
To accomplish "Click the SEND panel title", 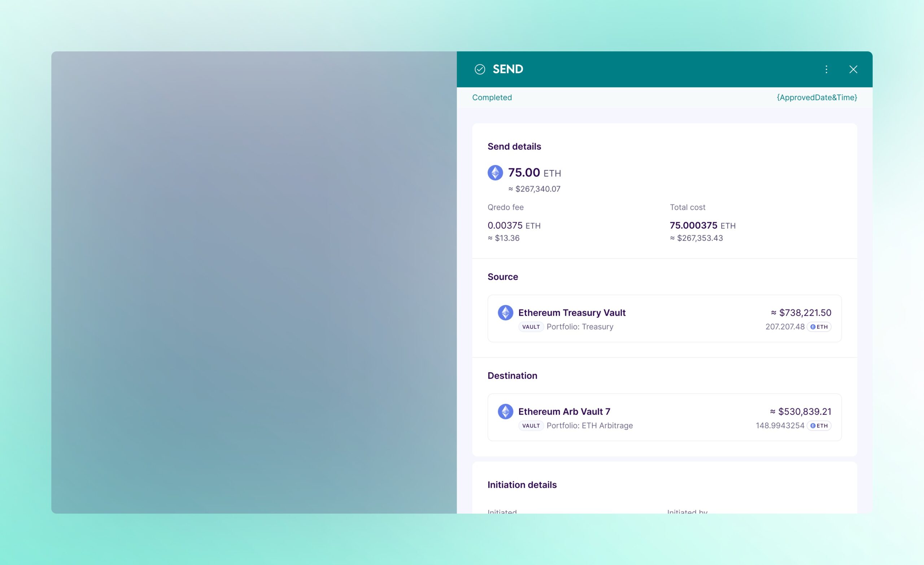I will coord(508,69).
